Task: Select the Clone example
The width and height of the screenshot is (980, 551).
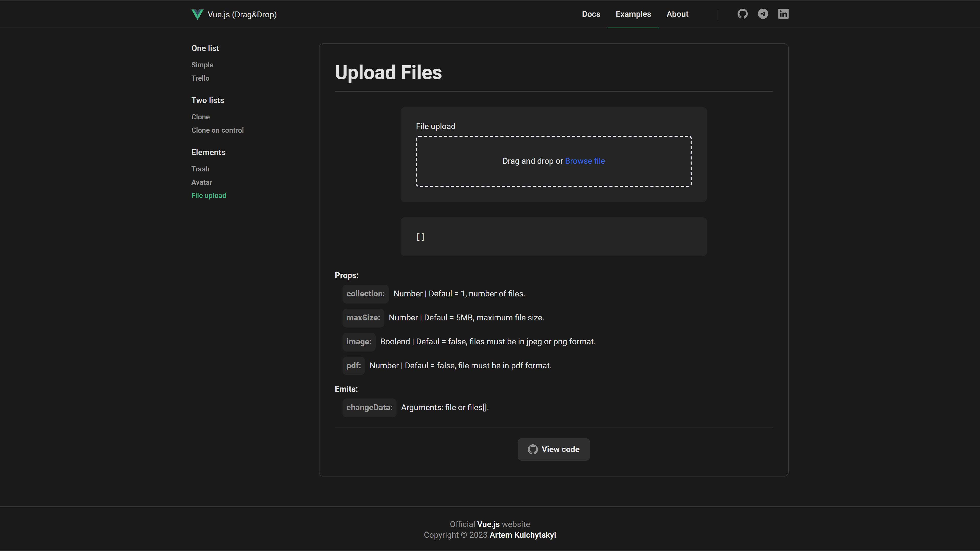Action: (x=200, y=117)
